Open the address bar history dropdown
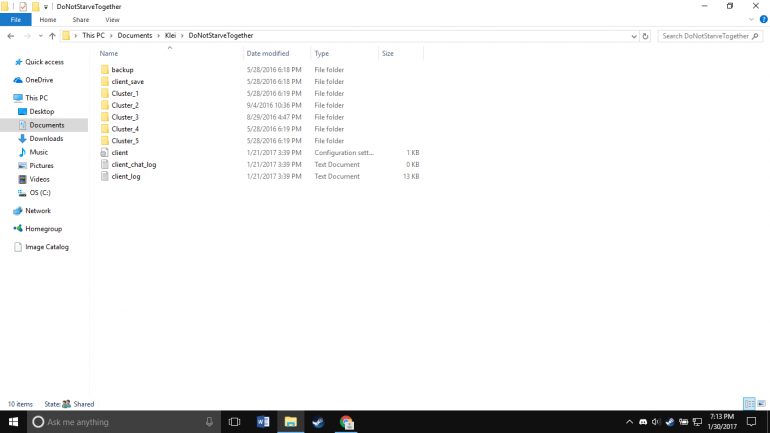This screenshot has width=770, height=433. pyautogui.click(x=632, y=36)
